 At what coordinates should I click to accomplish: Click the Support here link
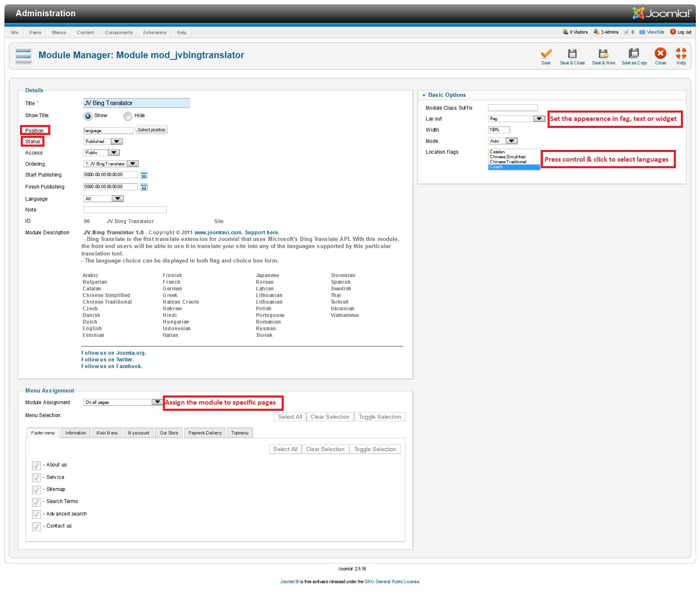point(262,233)
